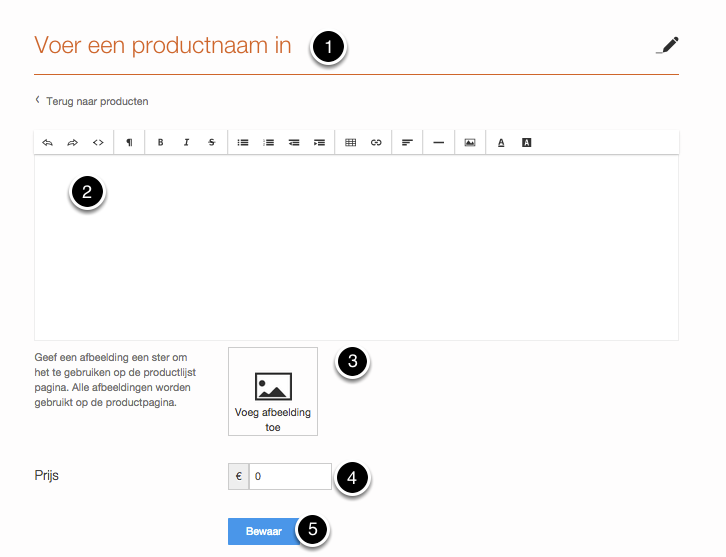Click the redo arrow in editor toolbar
726x557 pixels.
click(72, 143)
